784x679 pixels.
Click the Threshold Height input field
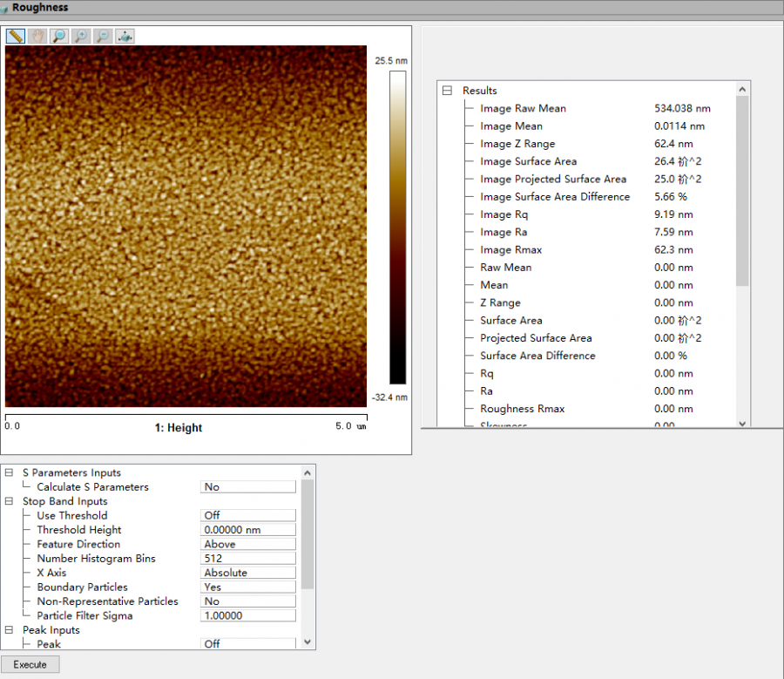(248, 530)
